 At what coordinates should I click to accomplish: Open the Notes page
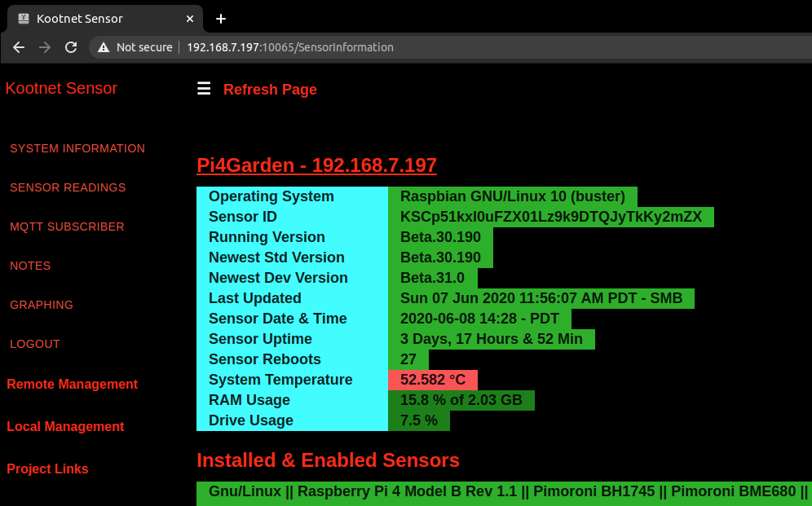tap(30, 266)
